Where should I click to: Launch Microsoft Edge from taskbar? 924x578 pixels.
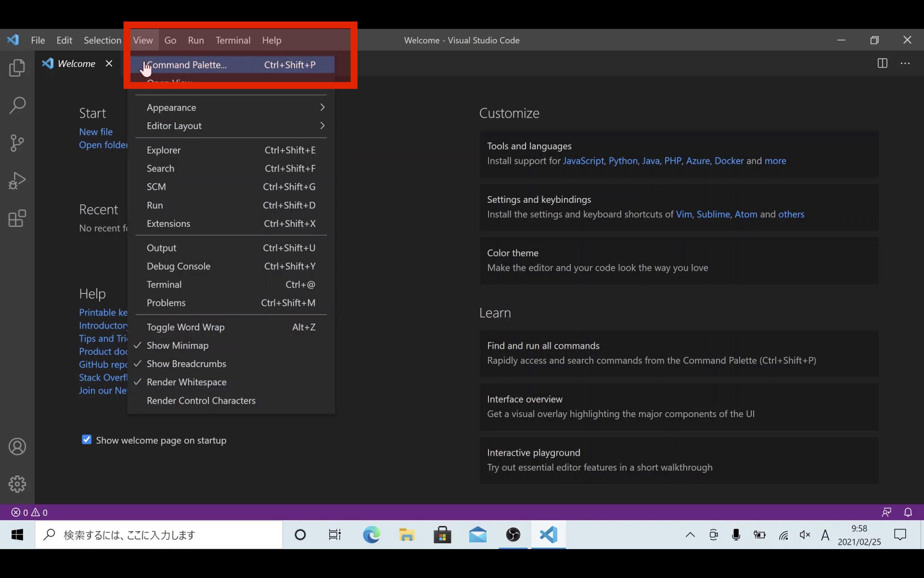pos(371,534)
